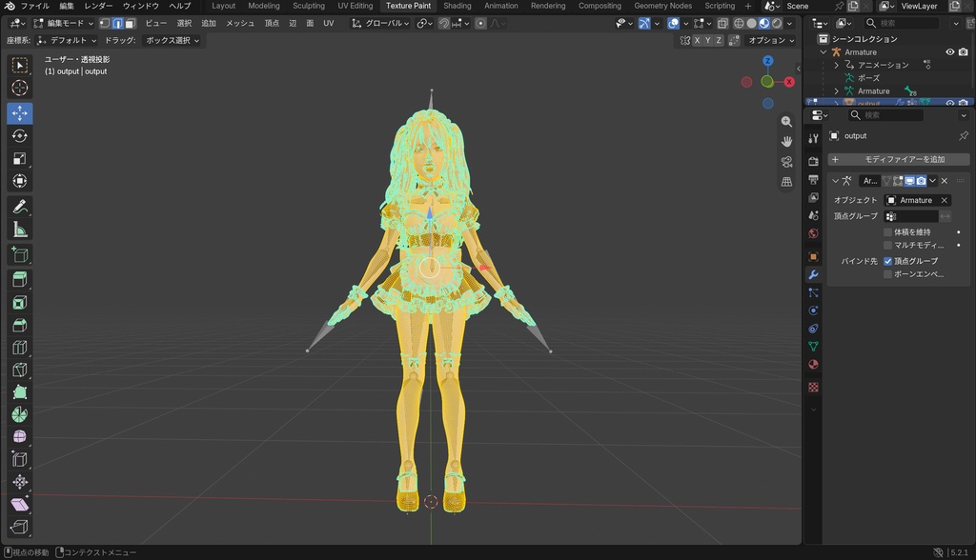The image size is (976, 560).
Task: Open the ファイル menu
Action: (x=35, y=6)
